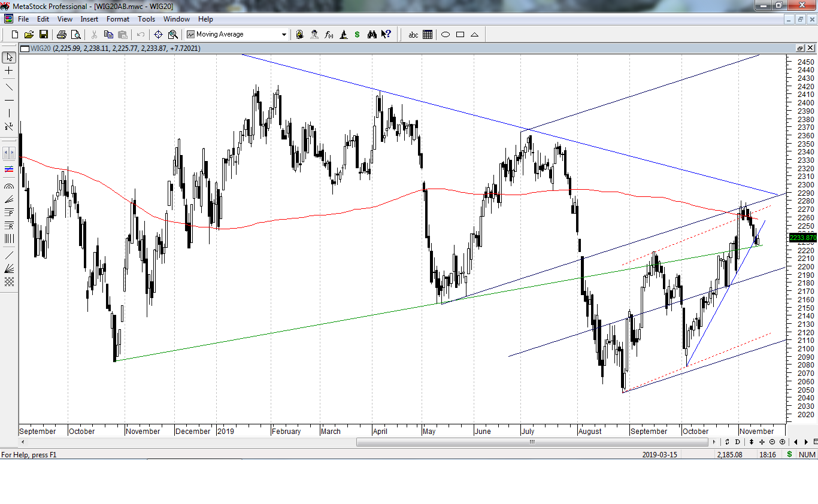Restore the inner chart window
Image resolution: width=818 pixels, height=504 pixels.
coord(800,48)
